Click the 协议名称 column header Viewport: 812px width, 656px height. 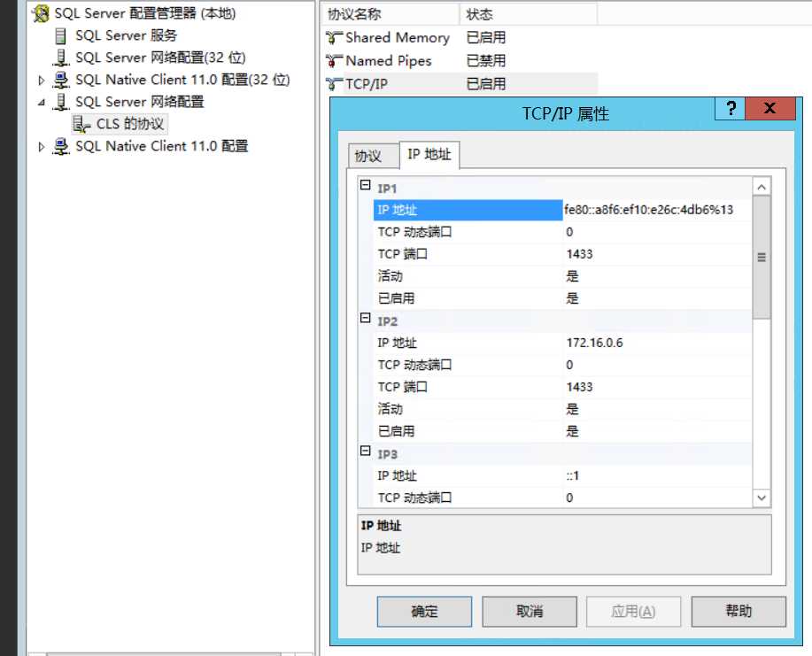(x=391, y=14)
